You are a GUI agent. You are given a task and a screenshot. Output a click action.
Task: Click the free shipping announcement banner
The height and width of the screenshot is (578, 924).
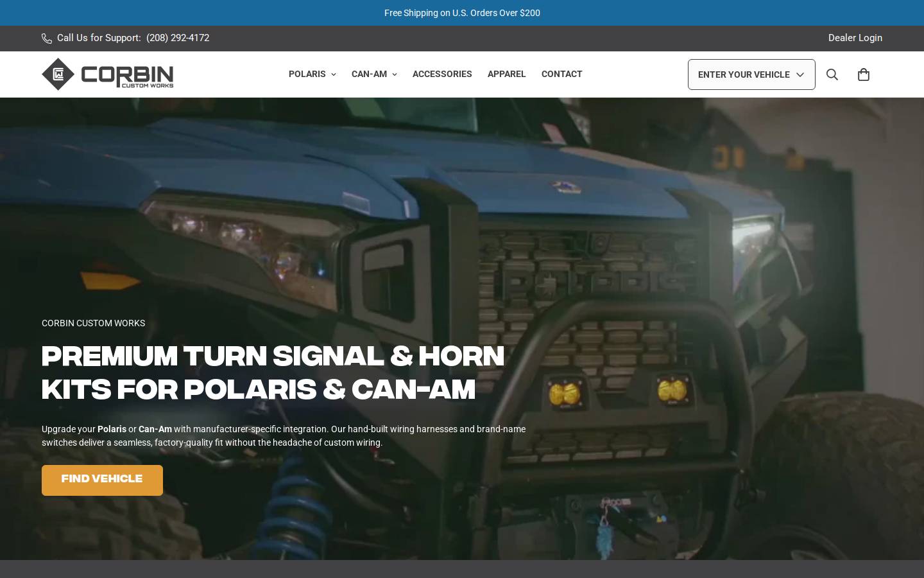pyautogui.click(x=462, y=13)
